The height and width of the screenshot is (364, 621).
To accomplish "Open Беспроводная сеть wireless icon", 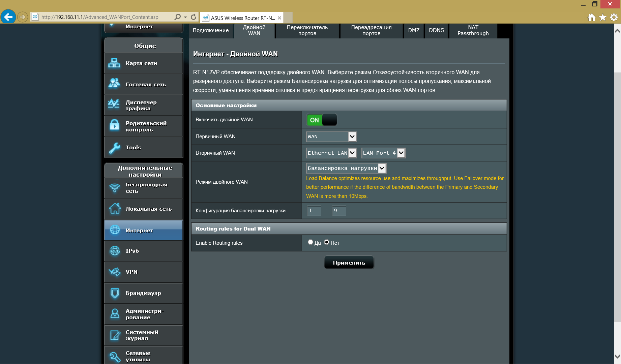I will (114, 188).
